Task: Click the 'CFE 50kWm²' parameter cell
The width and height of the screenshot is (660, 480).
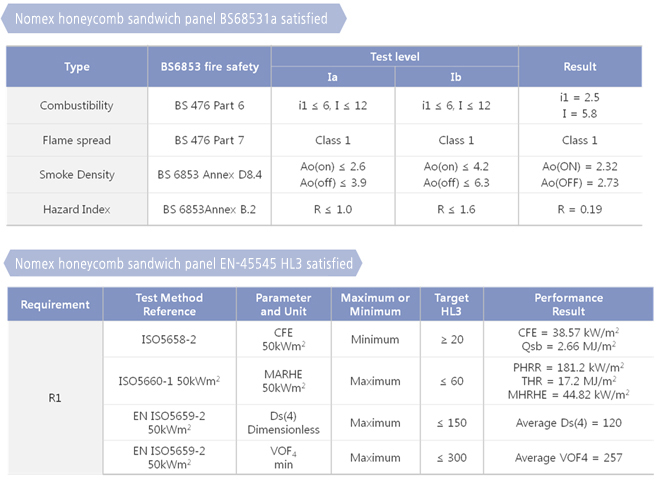Action: (x=283, y=339)
